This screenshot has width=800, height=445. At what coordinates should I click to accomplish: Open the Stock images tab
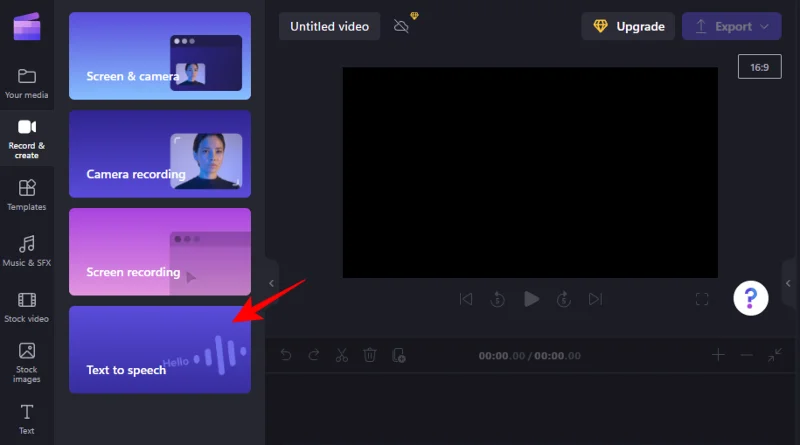(27, 362)
